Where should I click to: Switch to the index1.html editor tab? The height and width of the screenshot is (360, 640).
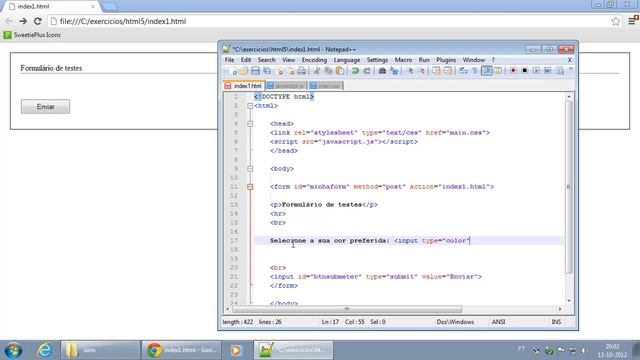click(244, 86)
